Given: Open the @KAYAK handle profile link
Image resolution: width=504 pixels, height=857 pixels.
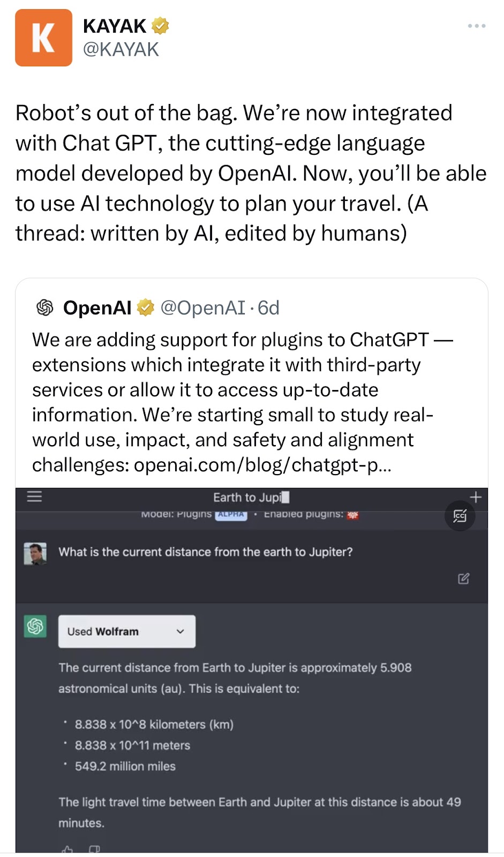Looking at the screenshot, I should tap(121, 49).
